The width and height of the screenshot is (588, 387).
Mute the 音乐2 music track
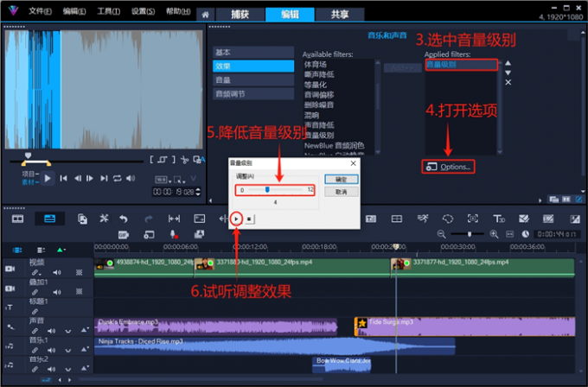51,369
